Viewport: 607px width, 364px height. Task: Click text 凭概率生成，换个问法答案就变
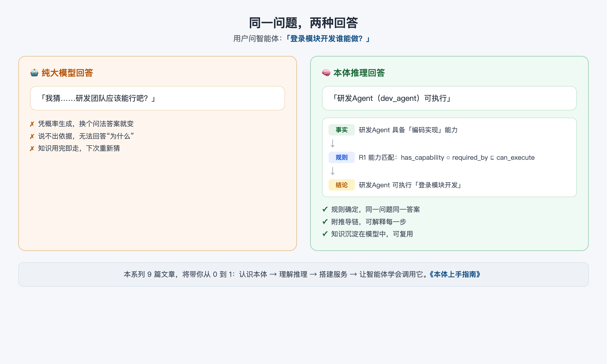[86, 124]
